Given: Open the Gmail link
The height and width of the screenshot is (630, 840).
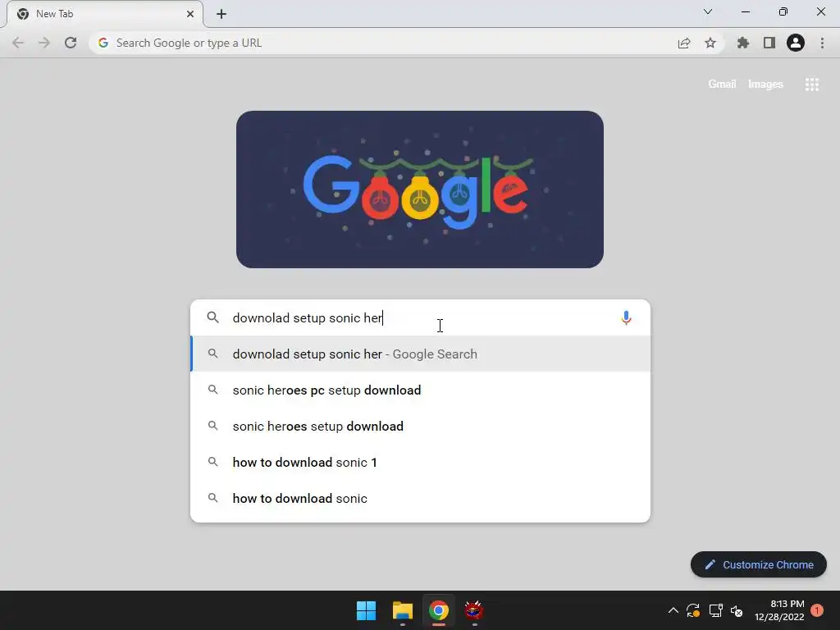Looking at the screenshot, I should coord(722,84).
